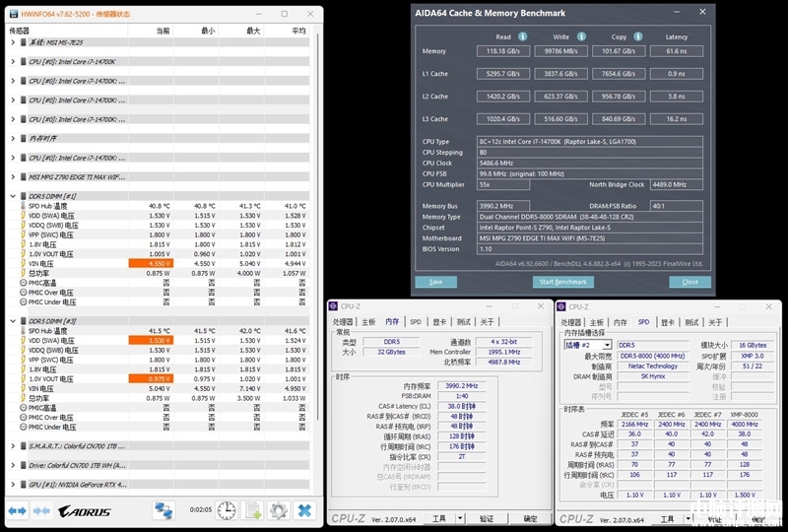
Task: Open 工具 dropdown arrow in left CPU-Z
Action: (x=460, y=518)
